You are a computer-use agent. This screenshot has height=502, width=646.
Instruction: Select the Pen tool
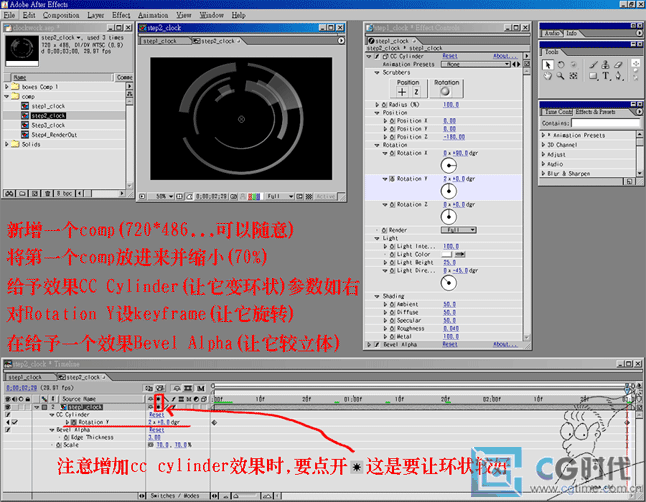pyautogui.click(x=618, y=76)
